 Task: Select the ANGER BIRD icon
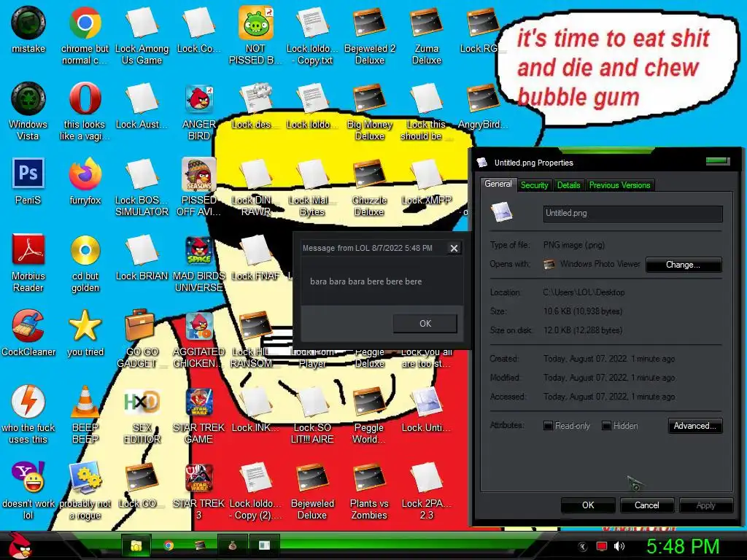coord(198,98)
